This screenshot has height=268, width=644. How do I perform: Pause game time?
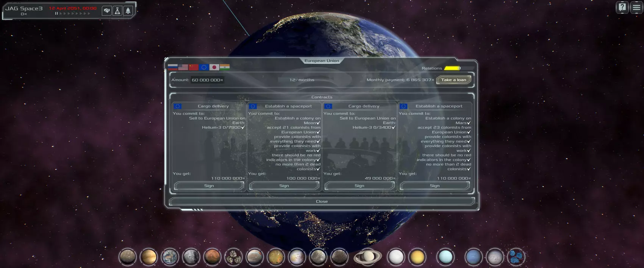[56, 14]
